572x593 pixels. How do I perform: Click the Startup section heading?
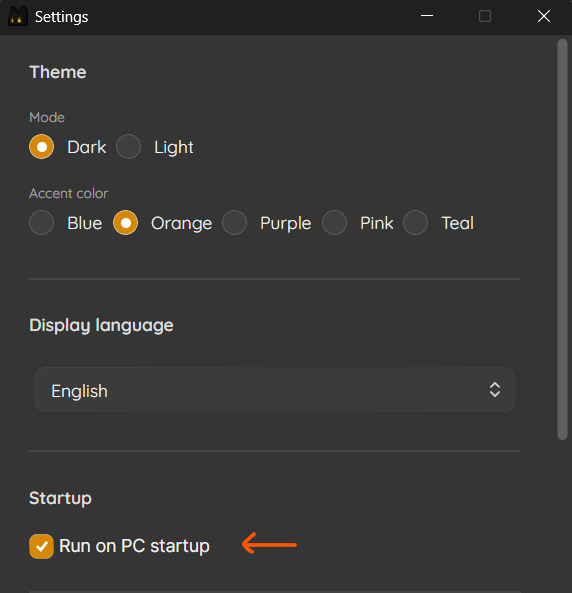coord(61,499)
